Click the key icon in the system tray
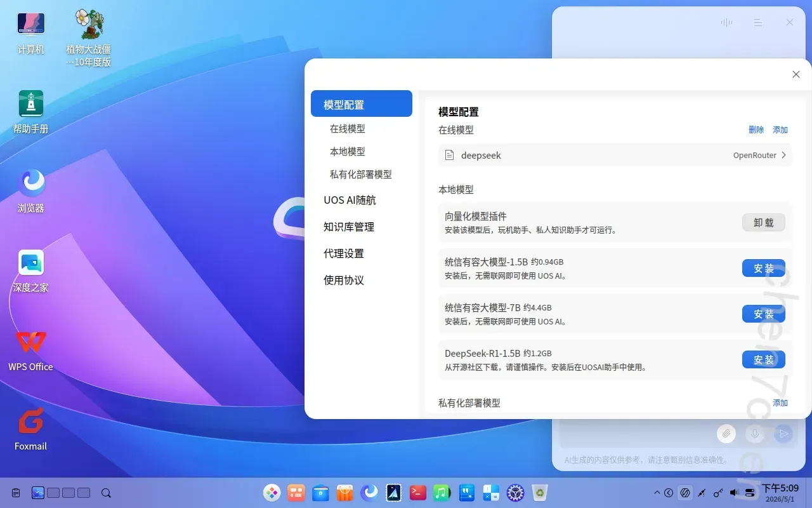Screen dimensions: 812x508 click(718, 493)
